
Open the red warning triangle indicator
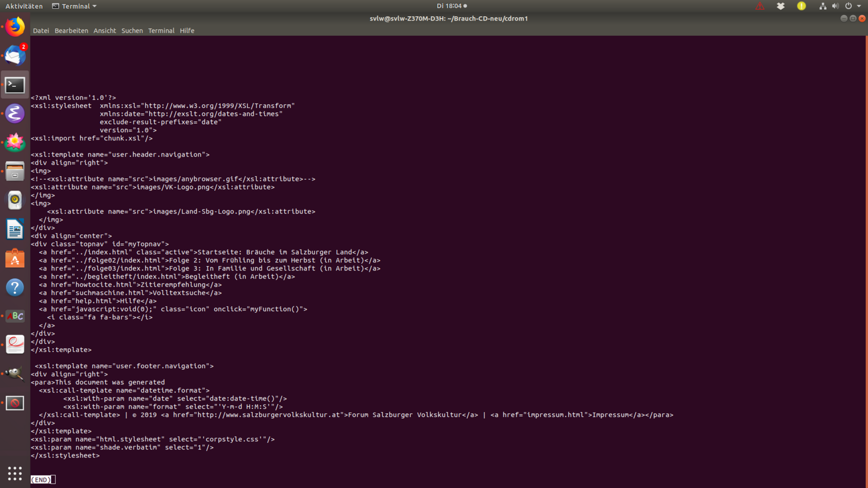(760, 6)
